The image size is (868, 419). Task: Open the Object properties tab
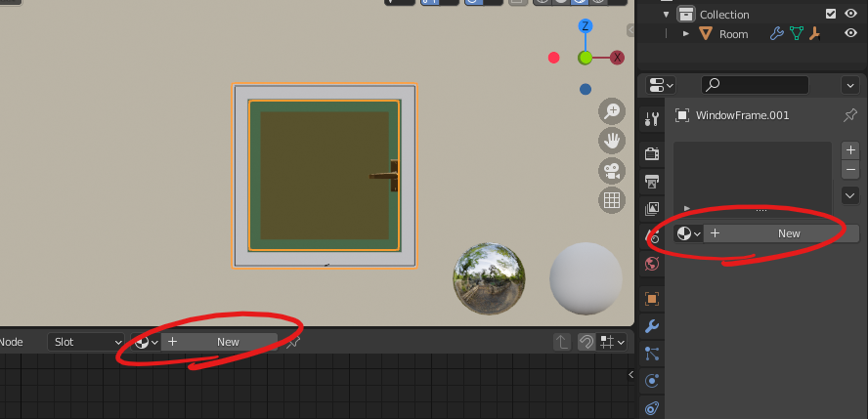tap(652, 299)
